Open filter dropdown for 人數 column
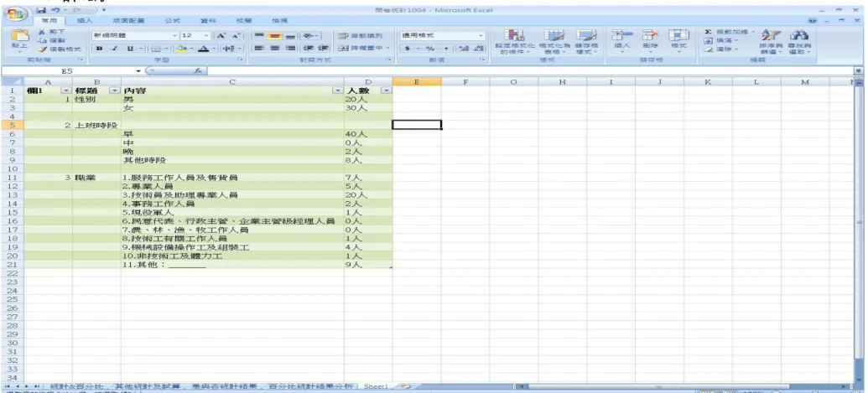This screenshot has width=868, height=393. coord(386,90)
